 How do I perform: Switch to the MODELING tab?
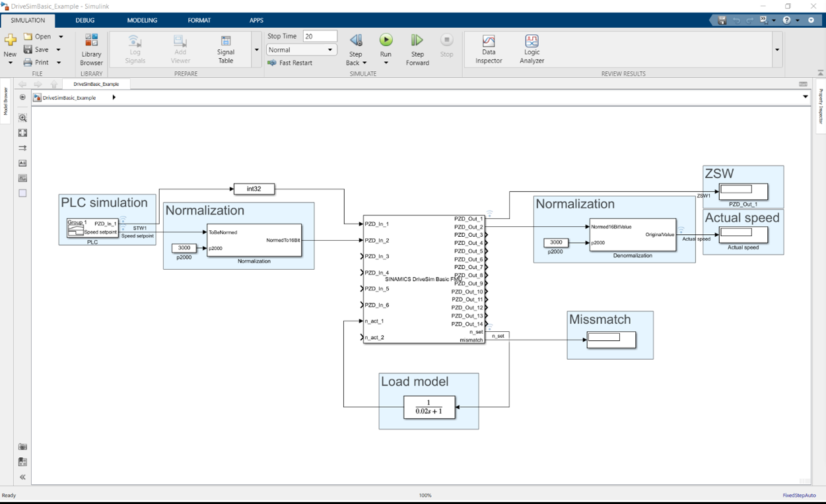[142, 20]
